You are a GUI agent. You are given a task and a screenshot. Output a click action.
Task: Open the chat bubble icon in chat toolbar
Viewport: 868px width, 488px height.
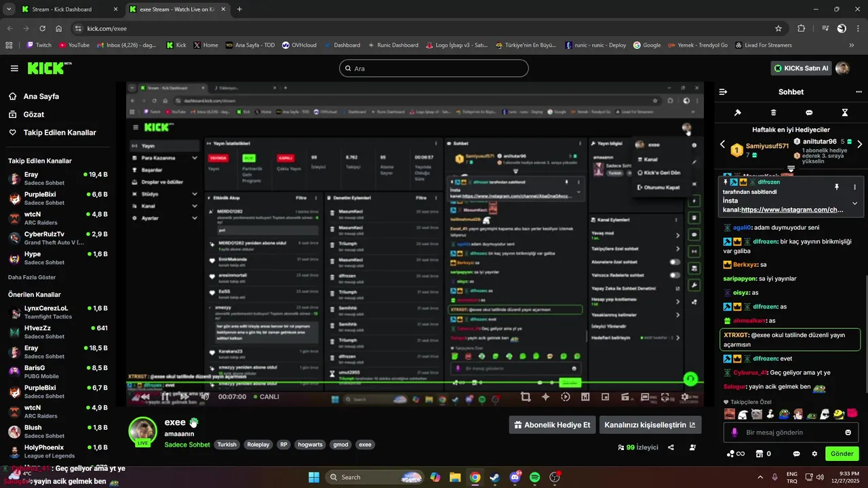pyautogui.click(x=809, y=113)
